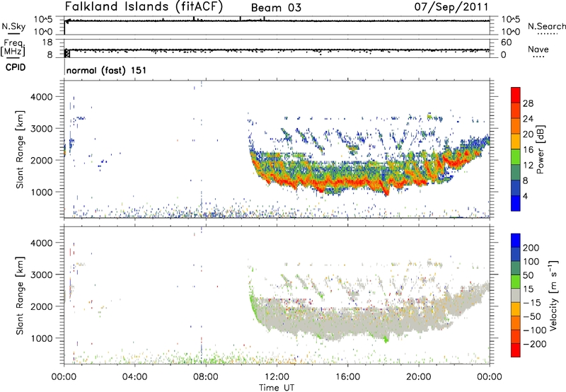Click the red high-power band in the power plot
566x392 pixels.
coord(347,183)
